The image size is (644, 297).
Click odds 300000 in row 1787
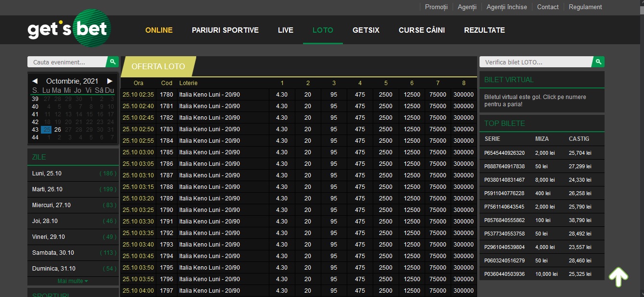(464, 175)
